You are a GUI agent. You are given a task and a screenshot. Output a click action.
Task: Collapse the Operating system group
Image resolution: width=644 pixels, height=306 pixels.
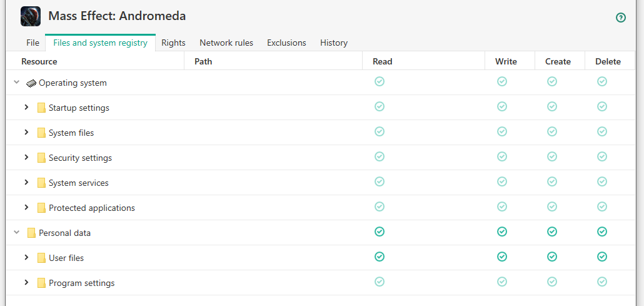click(x=17, y=82)
